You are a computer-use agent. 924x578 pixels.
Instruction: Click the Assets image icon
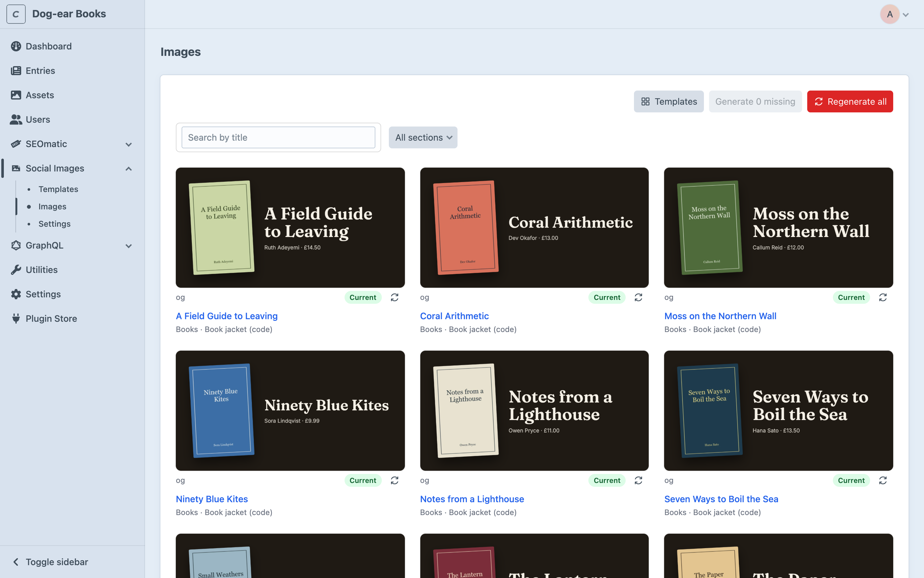pos(16,95)
